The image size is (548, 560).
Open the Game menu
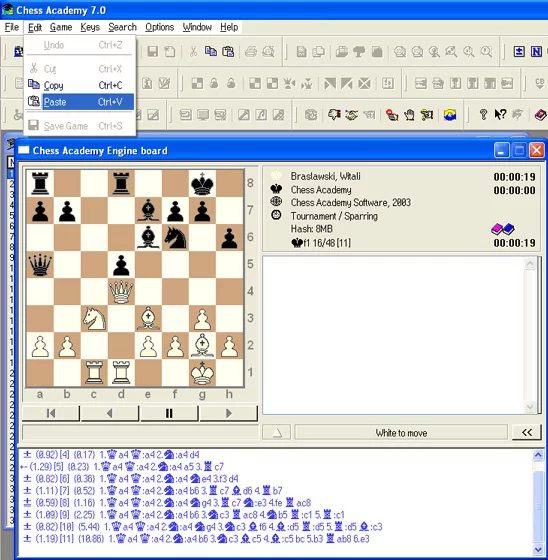tap(61, 27)
